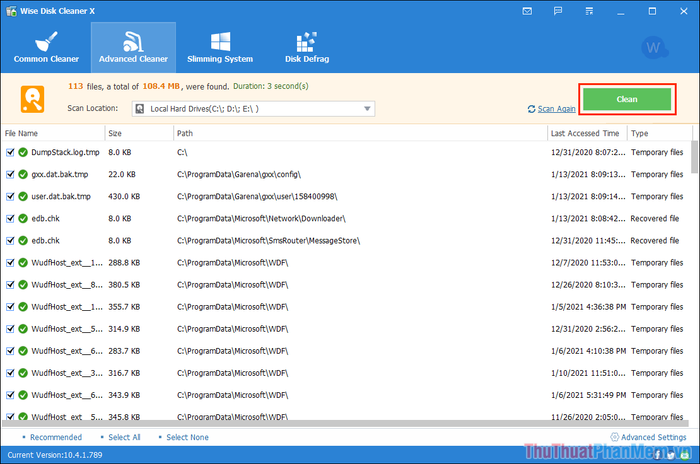Choose the Select None option
Viewport: 700px width, 464px height.
(x=187, y=437)
